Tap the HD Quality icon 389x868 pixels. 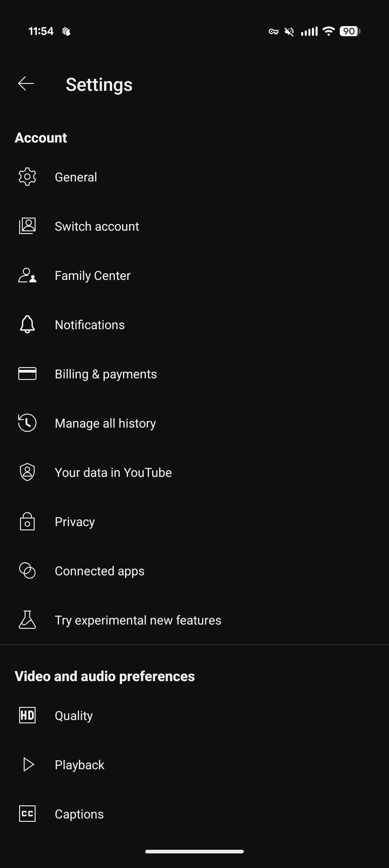27,715
